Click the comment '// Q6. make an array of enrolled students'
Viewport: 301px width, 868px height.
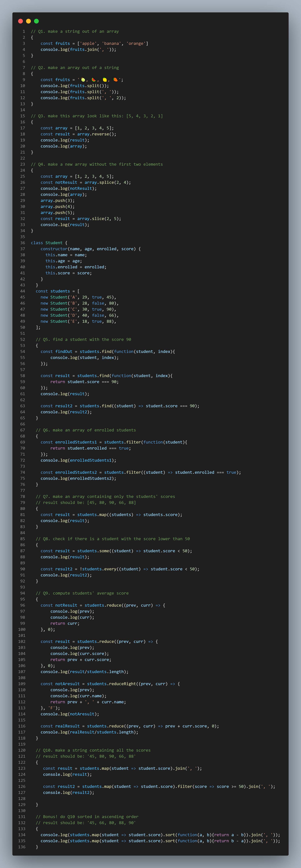click(x=86, y=430)
